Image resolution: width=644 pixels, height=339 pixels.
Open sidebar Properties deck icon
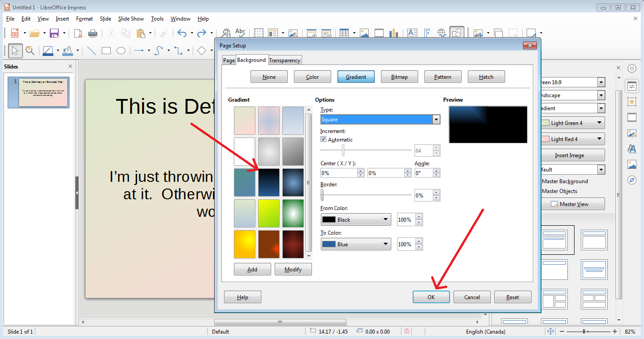[632, 86]
